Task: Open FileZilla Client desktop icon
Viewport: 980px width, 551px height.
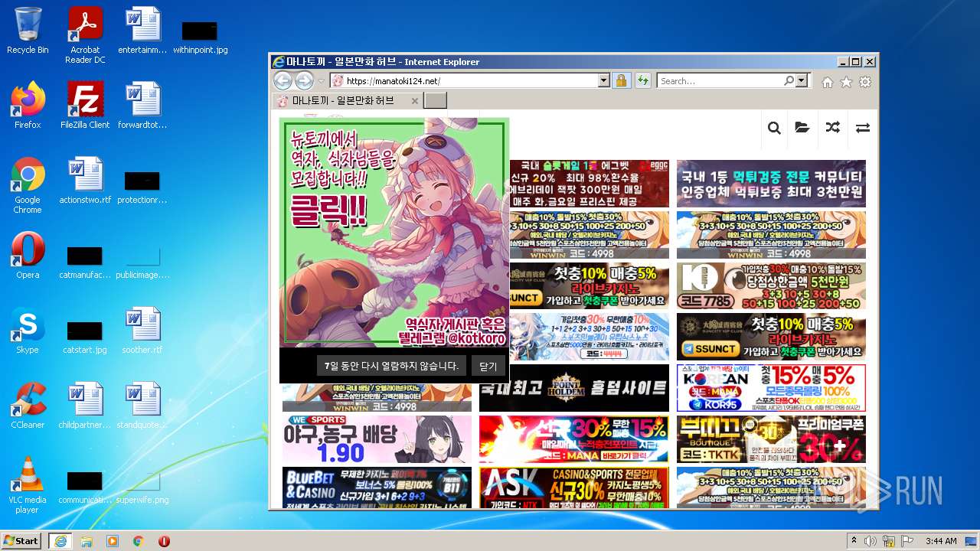Action: click(x=85, y=106)
